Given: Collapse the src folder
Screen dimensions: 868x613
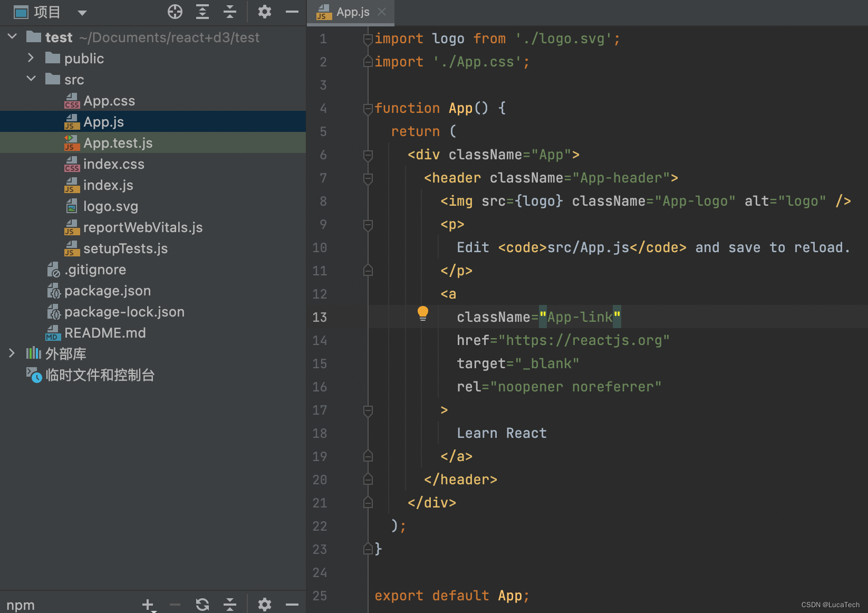Looking at the screenshot, I should click(31, 79).
